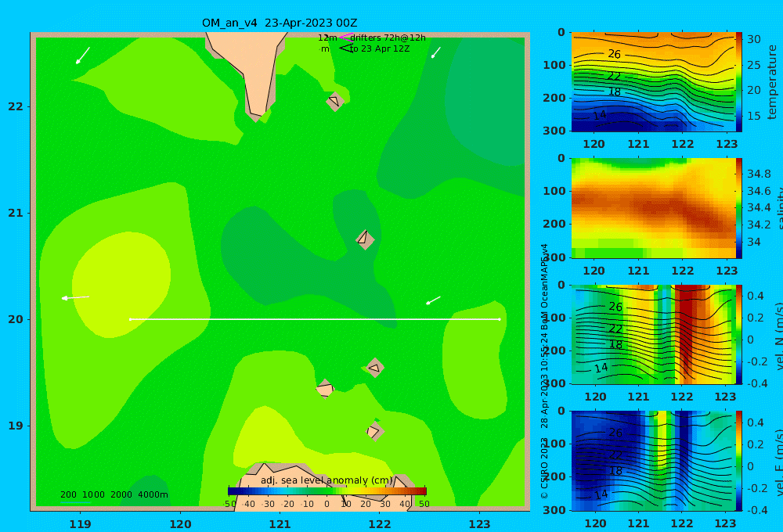
Task: Click the magenta drifter arrow legend symbol
Action: pos(345,37)
